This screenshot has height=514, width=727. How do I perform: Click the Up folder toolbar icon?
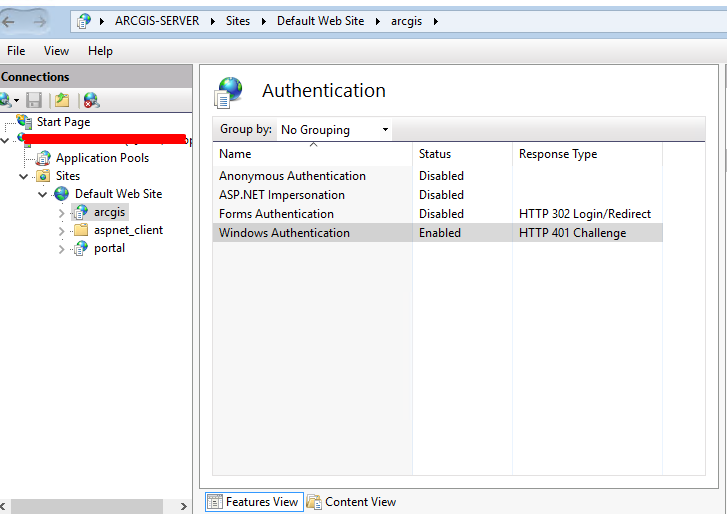pos(62,100)
